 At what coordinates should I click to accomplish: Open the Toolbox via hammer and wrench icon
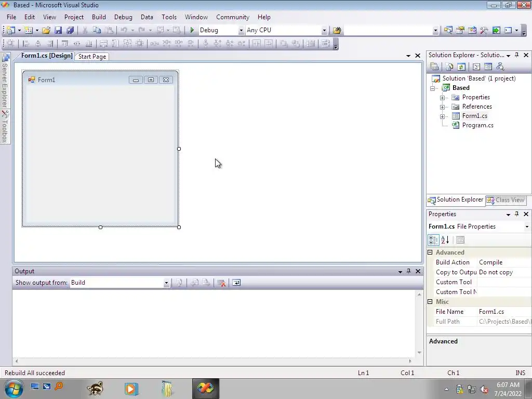click(x=484, y=30)
